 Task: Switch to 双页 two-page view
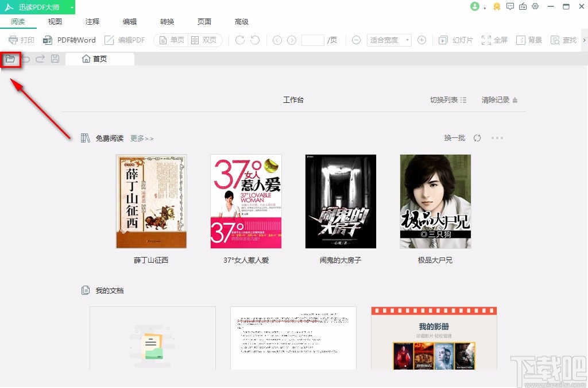(x=204, y=40)
